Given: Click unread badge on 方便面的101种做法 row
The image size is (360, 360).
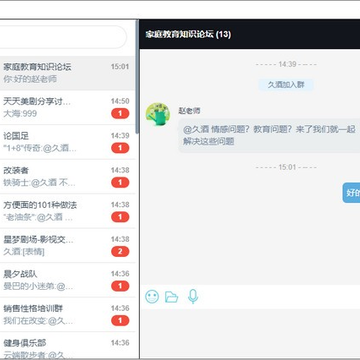Looking at the screenshot, I should coord(120,217).
